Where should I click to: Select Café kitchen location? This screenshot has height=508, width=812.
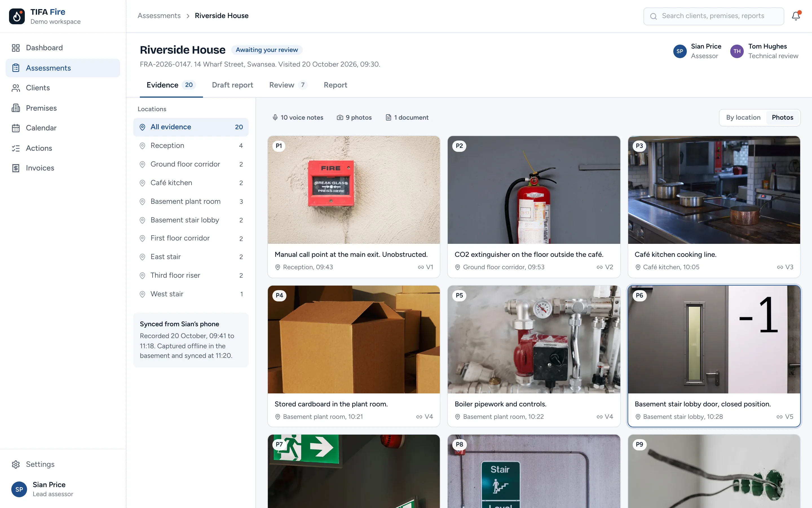[x=191, y=183]
